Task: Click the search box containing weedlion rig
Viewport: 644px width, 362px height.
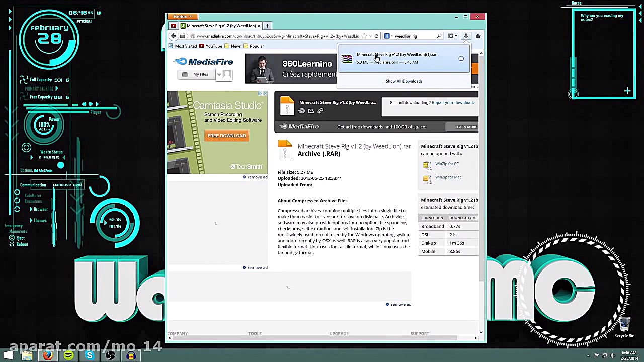Action: [x=414, y=36]
